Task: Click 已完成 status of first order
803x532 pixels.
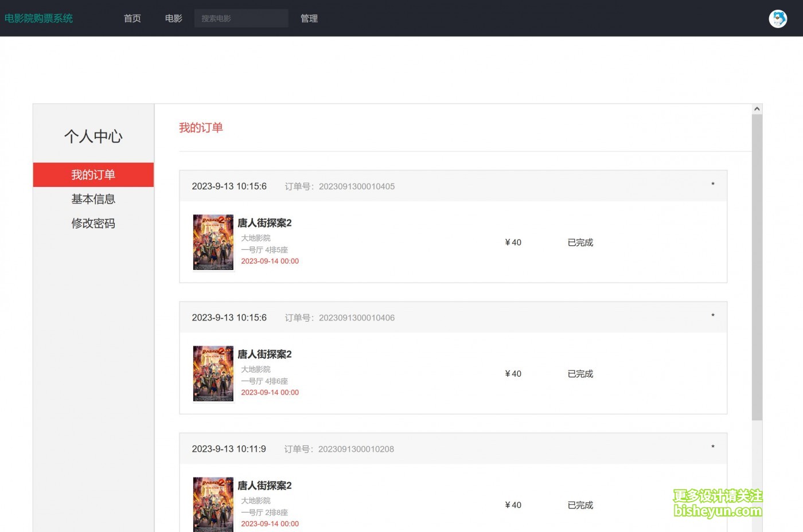Action: (x=580, y=242)
